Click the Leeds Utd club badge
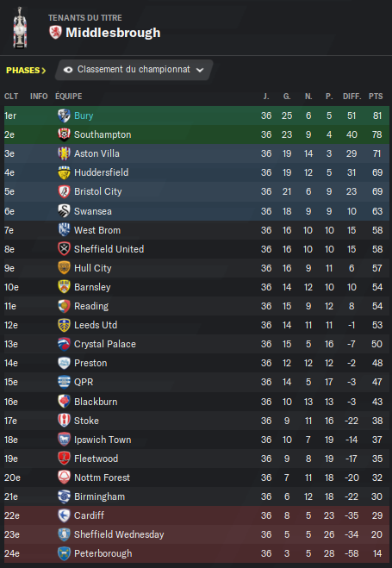This screenshot has width=392, height=568. coord(64,325)
